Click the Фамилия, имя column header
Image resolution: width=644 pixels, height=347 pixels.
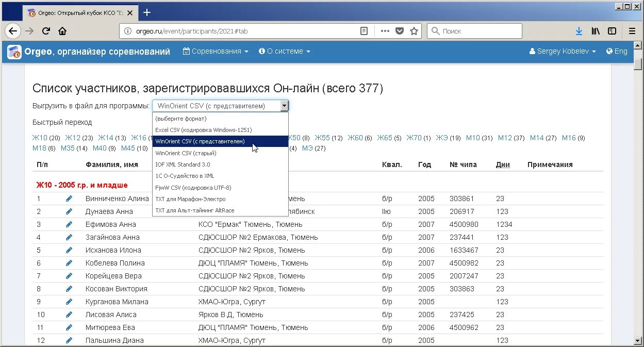112,164
